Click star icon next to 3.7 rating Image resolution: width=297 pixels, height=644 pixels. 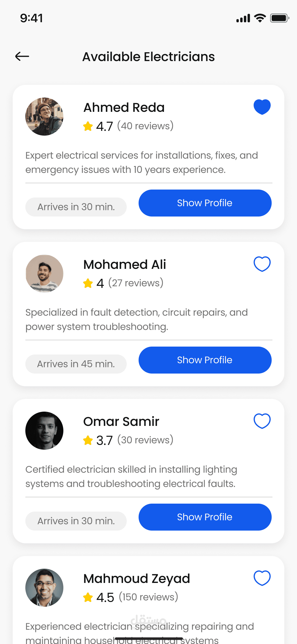click(x=88, y=440)
